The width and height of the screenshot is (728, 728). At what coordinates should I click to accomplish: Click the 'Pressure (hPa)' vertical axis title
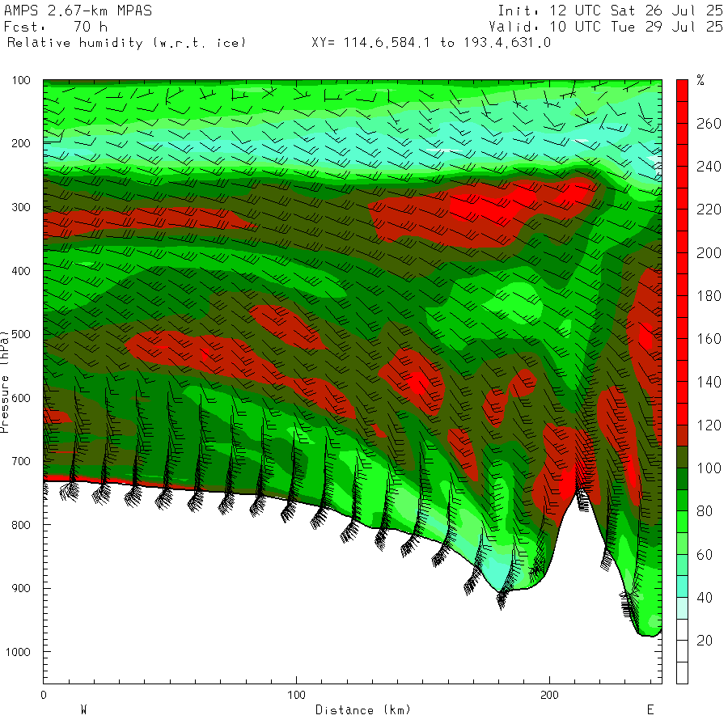(x=5, y=382)
